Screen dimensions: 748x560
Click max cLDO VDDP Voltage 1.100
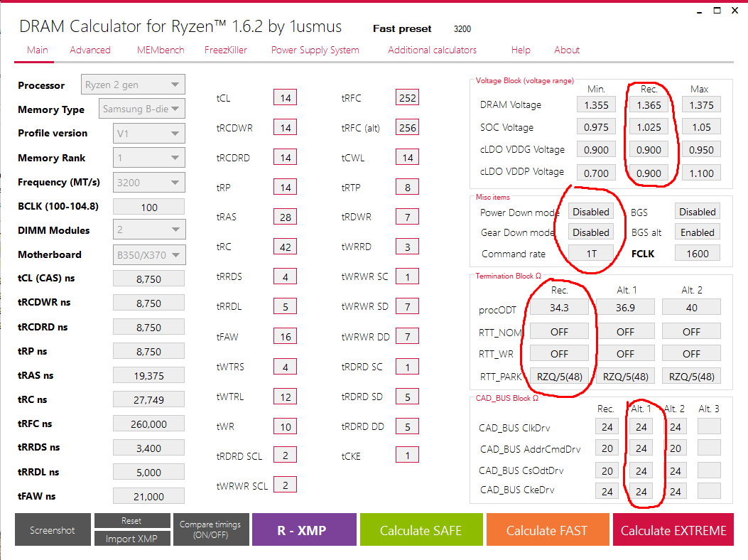coord(701,173)
